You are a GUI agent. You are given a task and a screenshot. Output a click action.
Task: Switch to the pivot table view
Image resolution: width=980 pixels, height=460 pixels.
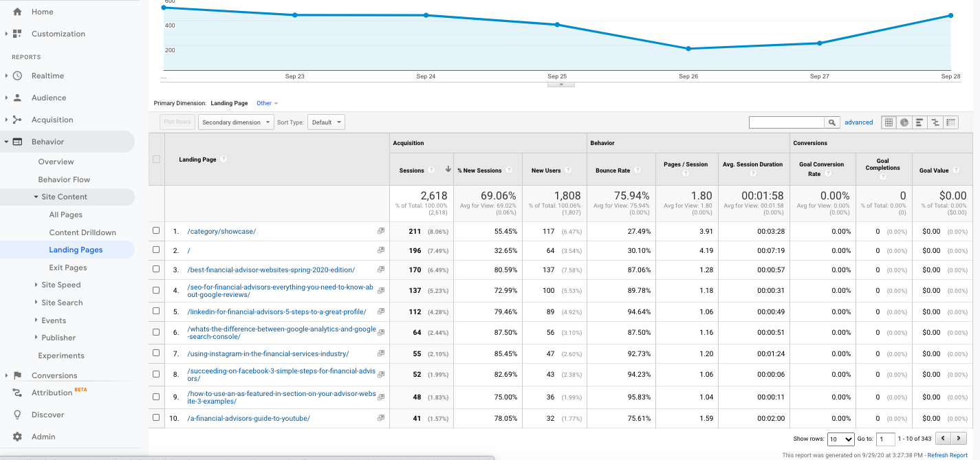pos(950,122)
